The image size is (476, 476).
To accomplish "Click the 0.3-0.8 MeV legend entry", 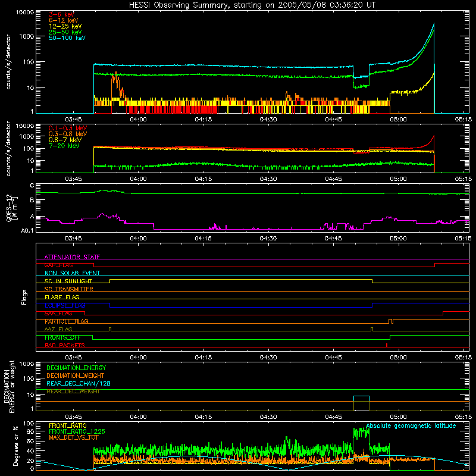I will tap(68, 134).
